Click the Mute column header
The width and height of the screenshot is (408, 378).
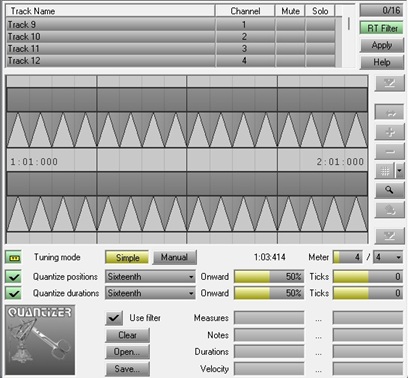tap(290, 11)
